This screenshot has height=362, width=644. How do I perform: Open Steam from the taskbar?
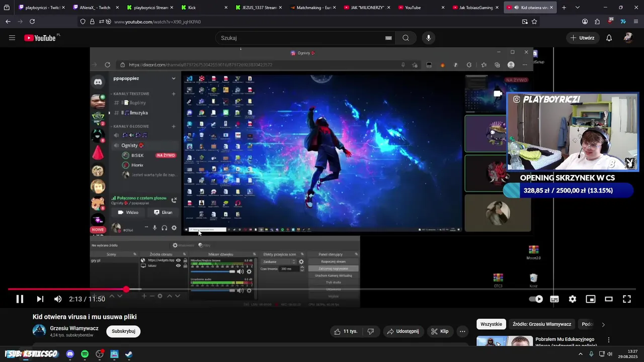click(x=129, y=354)
